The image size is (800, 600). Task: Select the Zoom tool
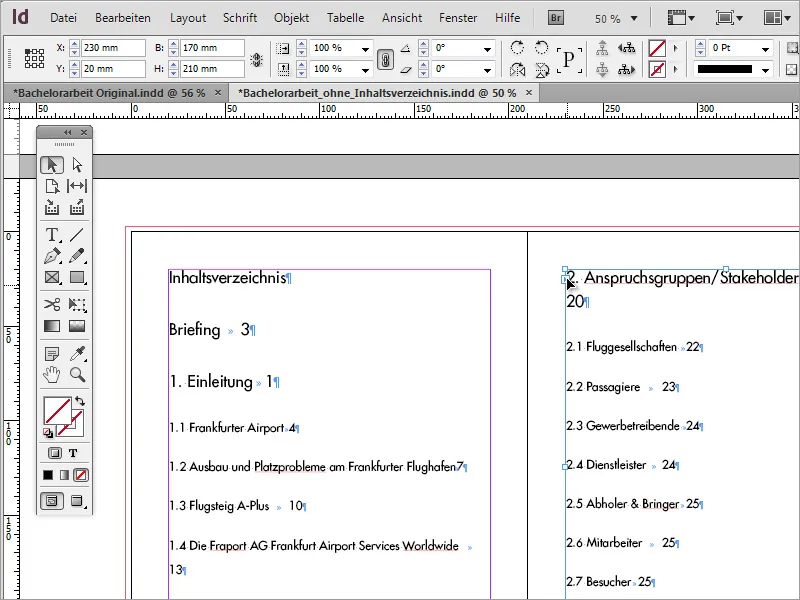click(x=77, y=374)
